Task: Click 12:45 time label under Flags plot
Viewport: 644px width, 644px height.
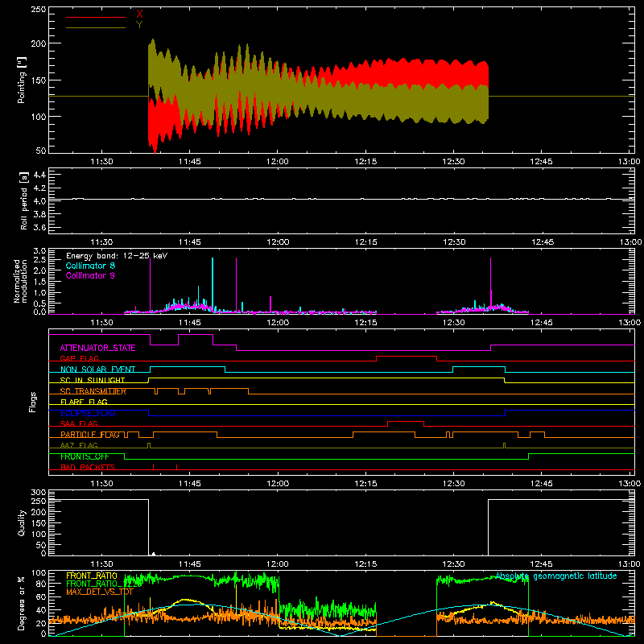Action: [541, 484]
